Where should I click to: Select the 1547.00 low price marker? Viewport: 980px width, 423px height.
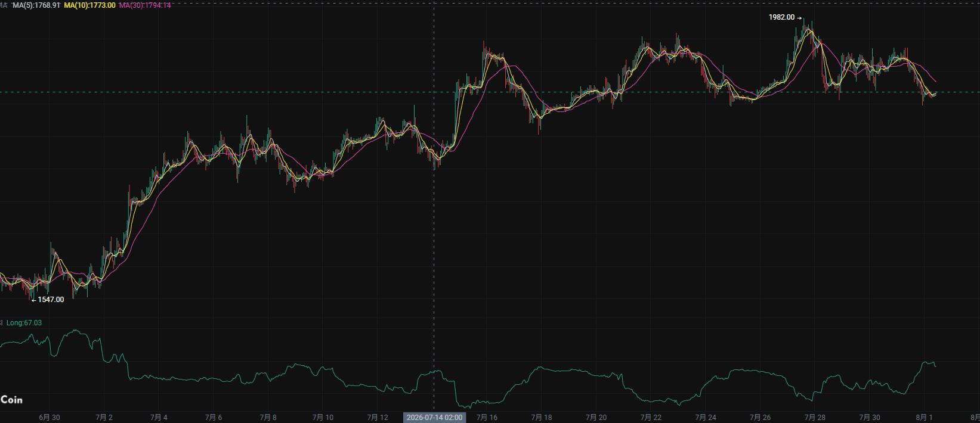click(48, 300)
